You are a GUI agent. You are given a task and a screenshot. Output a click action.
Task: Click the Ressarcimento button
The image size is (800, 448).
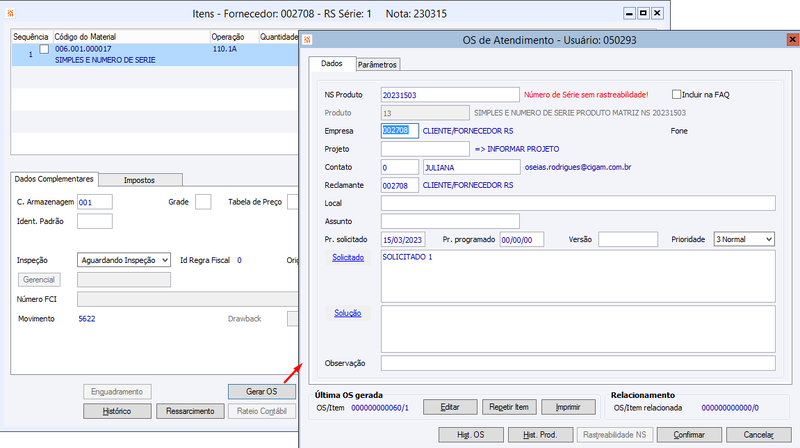click(190, 411)
